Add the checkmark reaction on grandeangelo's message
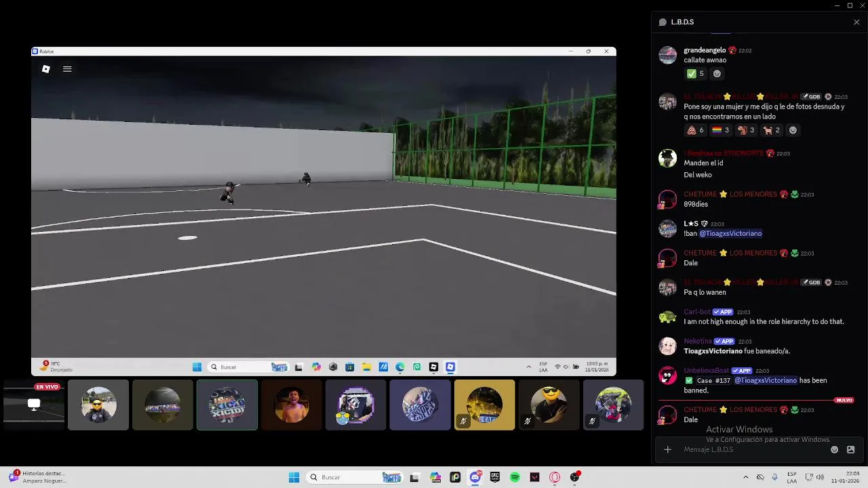This screenshot has width=868, height=488. coord(695,74)
